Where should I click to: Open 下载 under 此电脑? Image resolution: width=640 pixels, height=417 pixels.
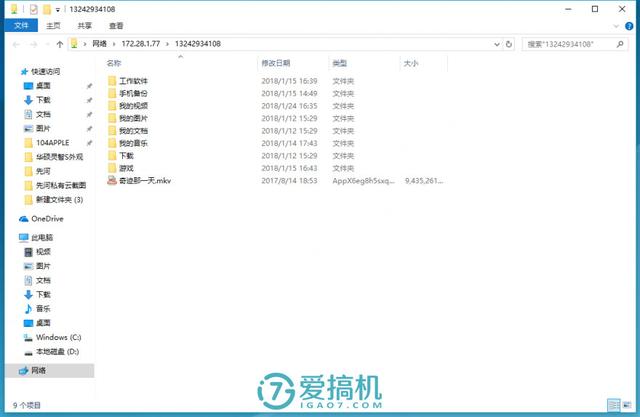click(38, 295)
